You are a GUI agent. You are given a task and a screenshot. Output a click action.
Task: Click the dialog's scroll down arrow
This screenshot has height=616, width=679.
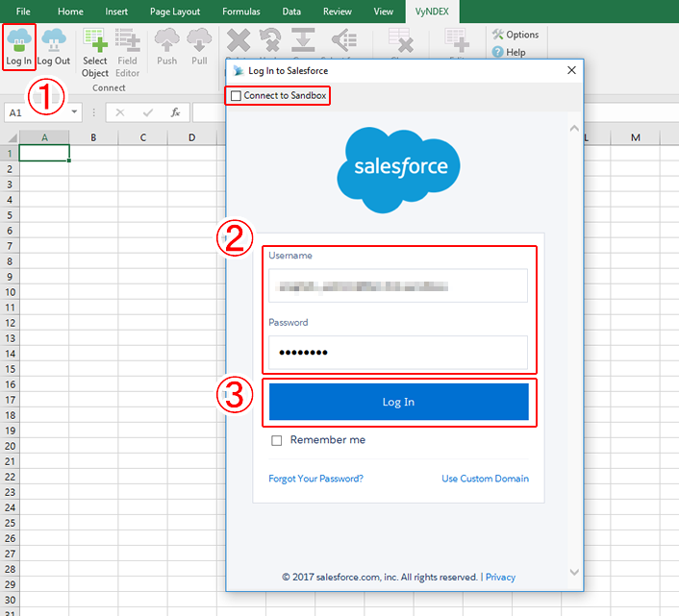pyautogui.click(x=574, y=572)
